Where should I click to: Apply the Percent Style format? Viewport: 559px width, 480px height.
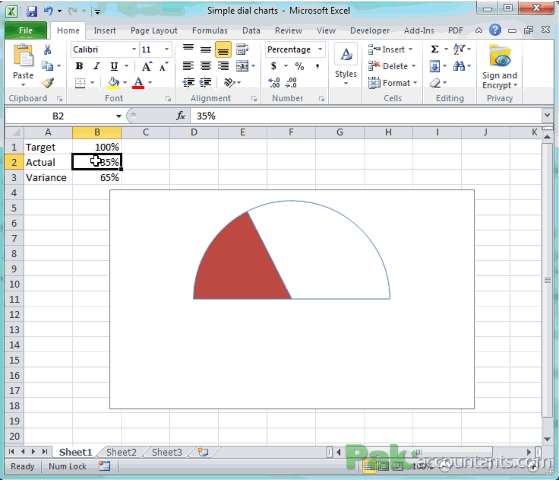[x=299, y=66]
